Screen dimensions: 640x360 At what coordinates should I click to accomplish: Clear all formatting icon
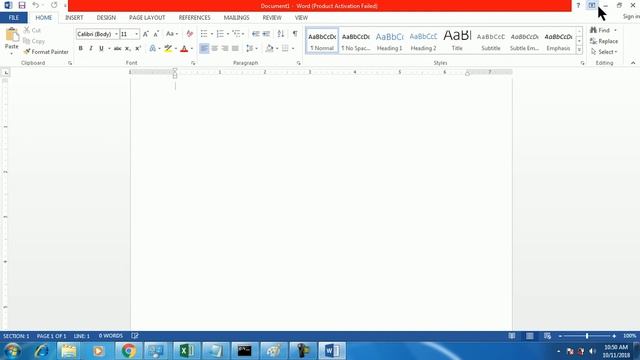[x=189, y=34]
